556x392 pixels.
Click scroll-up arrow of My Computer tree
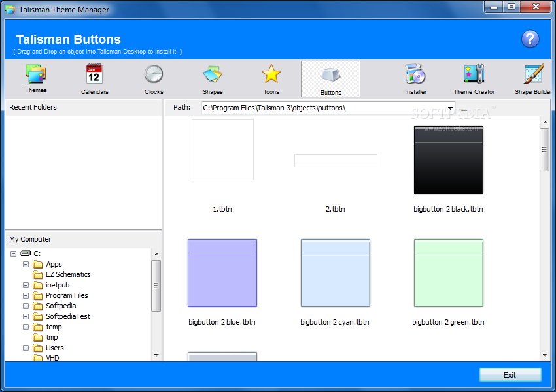pyautogui.click(x=156, y=254)
